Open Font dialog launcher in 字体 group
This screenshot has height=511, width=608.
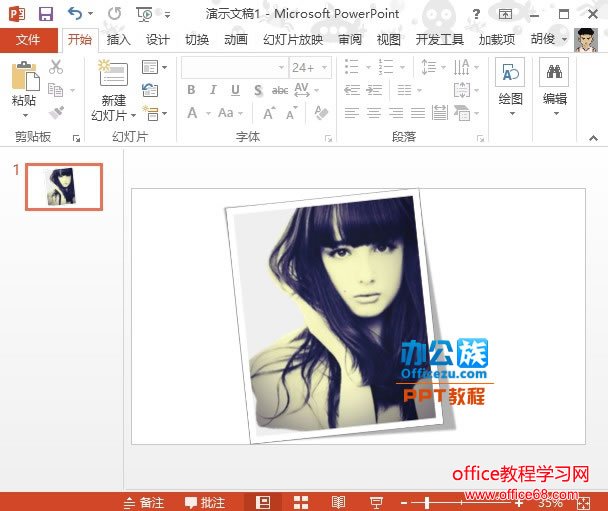[x=328, y=138]
